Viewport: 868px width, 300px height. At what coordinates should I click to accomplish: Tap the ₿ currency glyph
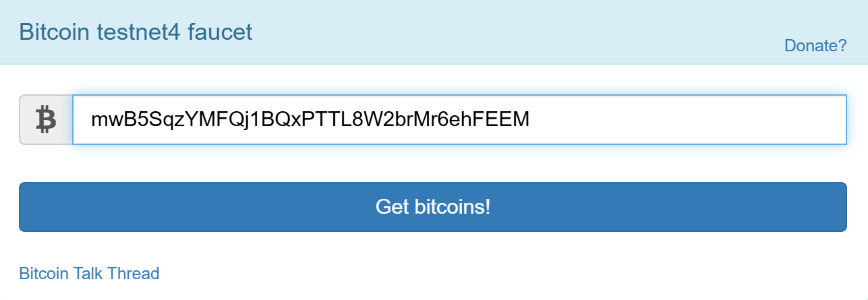tap(46, 120)
